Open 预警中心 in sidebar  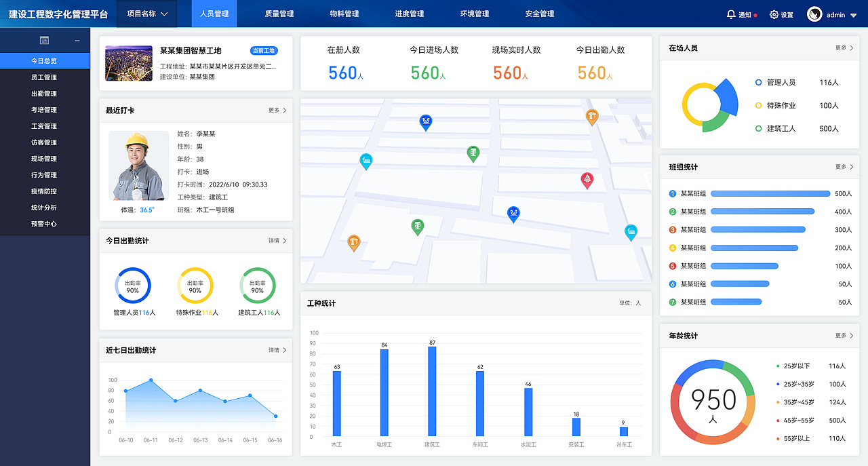click(45, 224)
